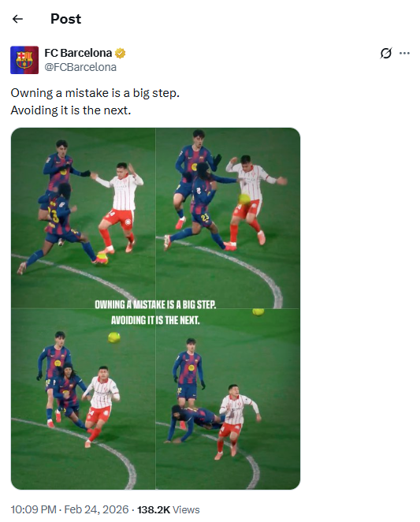Open the FC Barcelona display name
Viewport: 420px width, 522px height.
[x=78, y=53]
